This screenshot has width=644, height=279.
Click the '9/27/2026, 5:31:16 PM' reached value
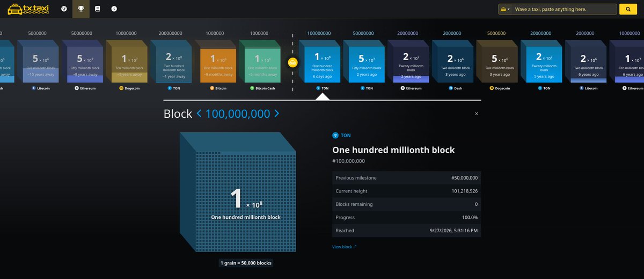tap(454, 230)
